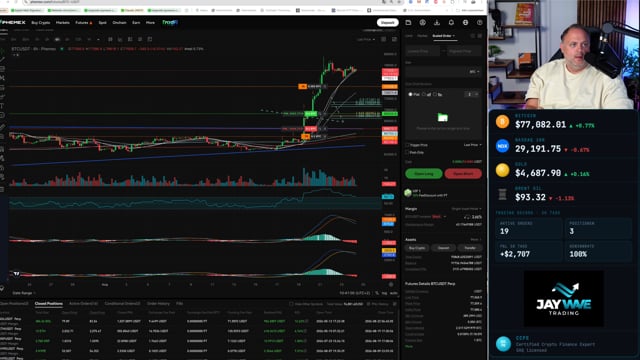Open the language globe icon

[x=465, y=22]
